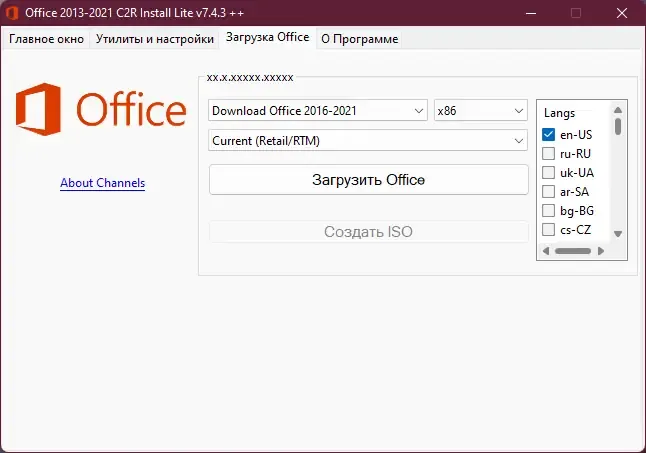Open the Главное окно tab

click(x=46, y=39)
